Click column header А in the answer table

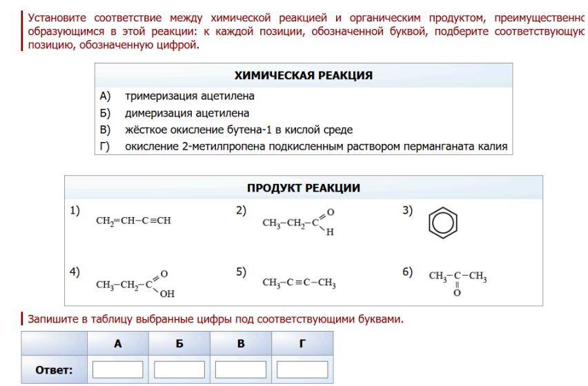click(x=117, y=343)
